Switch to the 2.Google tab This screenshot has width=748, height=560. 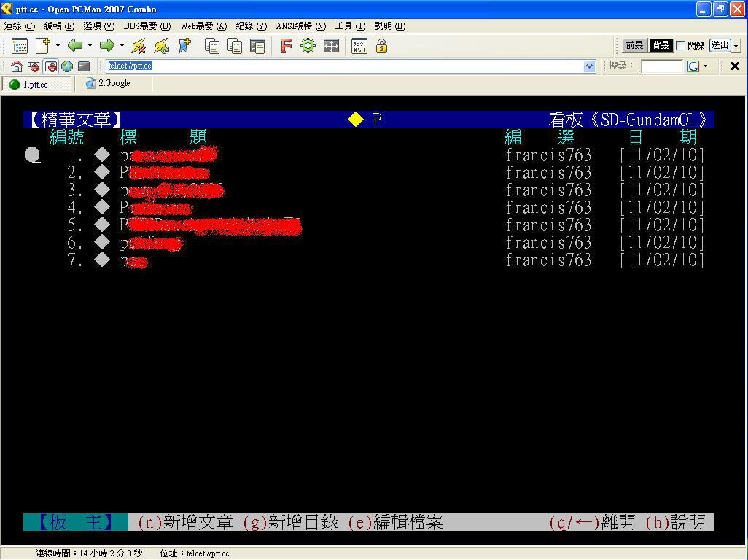(x=114, y=83)
